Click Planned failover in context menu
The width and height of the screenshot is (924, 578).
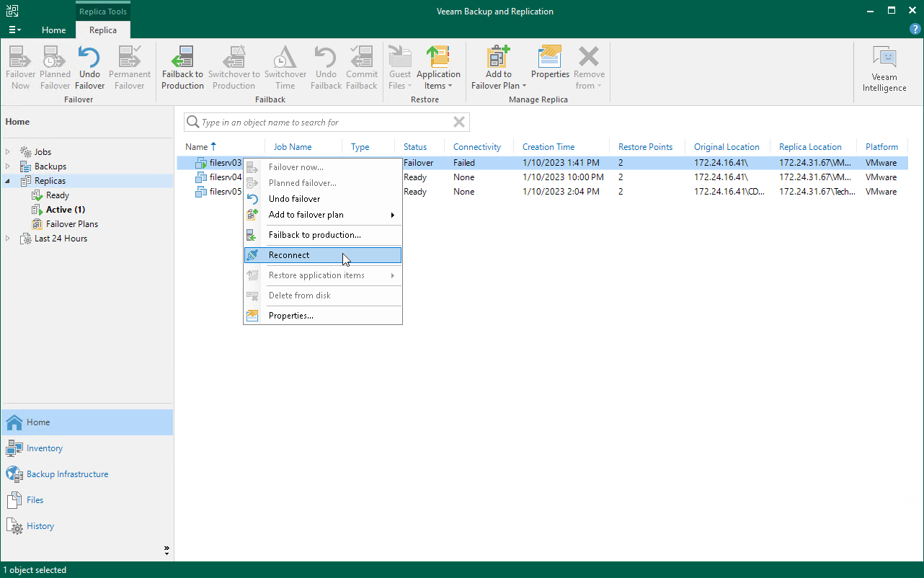click(x=323, y=183)
